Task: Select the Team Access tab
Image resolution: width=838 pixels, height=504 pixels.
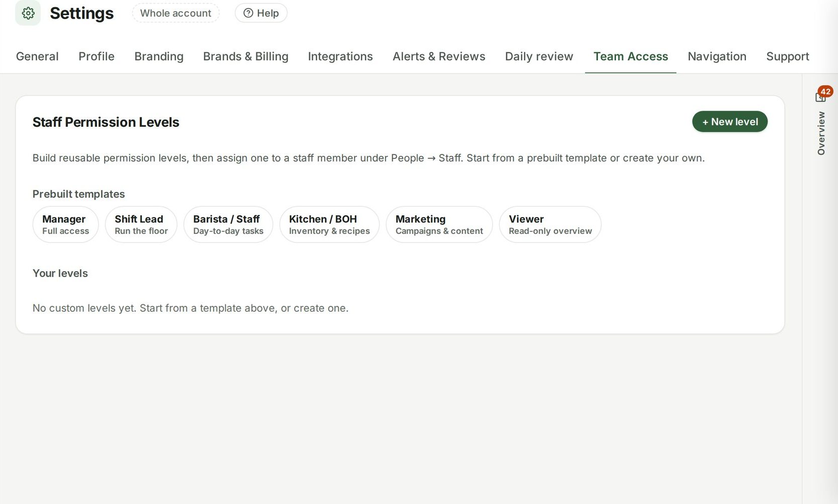Action: point(631,56)
